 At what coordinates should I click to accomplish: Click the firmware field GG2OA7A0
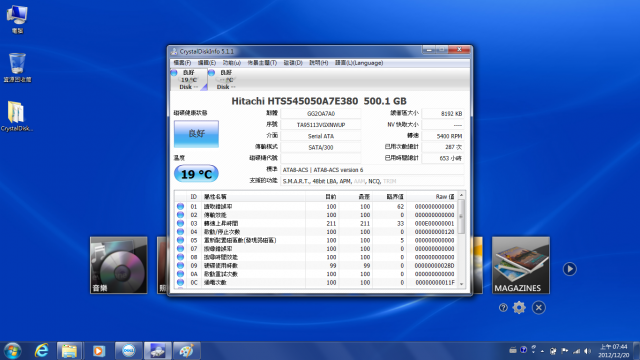[x=321, y=113]
